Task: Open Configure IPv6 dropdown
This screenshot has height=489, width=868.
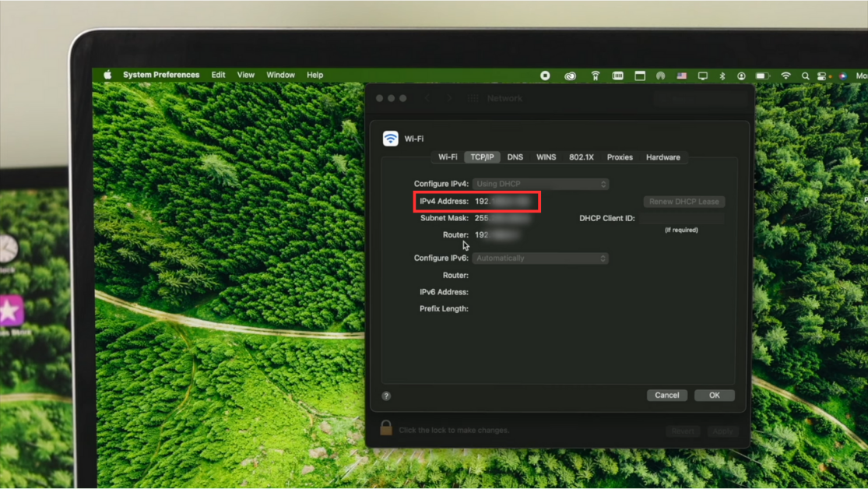Action: (541, 258)
